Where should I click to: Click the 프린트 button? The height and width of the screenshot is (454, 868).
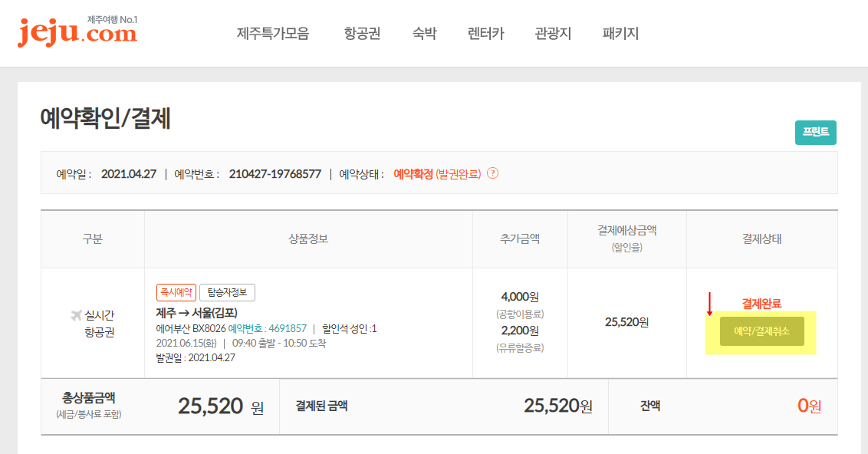(x=815, y=133)
